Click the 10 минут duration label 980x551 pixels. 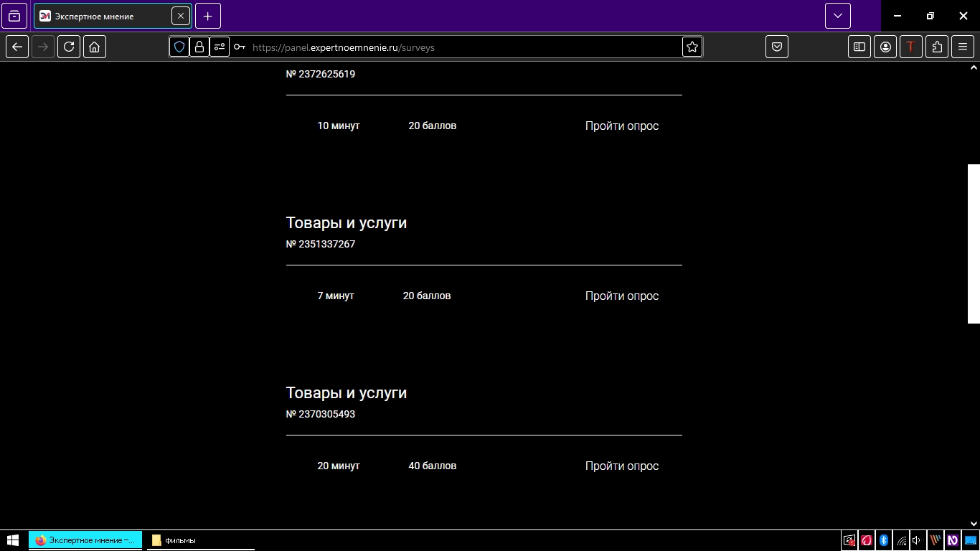pyautogui.click(x=339, y=126)
